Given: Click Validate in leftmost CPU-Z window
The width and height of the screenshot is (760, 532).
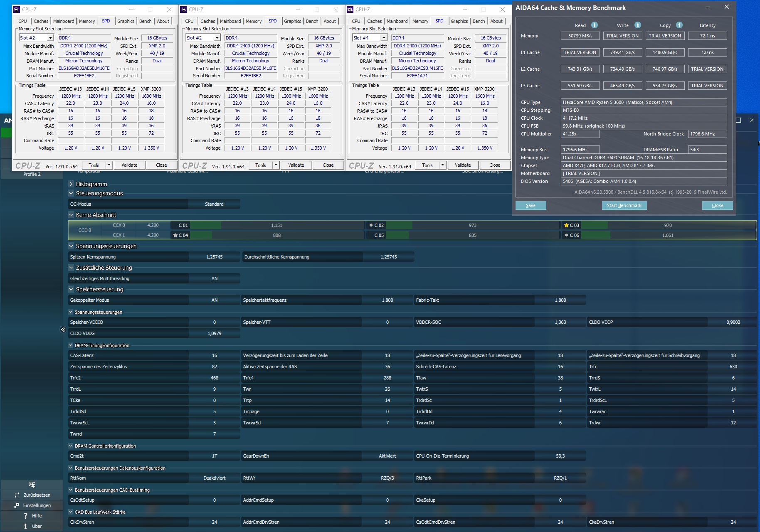Looking at the screenshot, I should click(x=129, y=165).
